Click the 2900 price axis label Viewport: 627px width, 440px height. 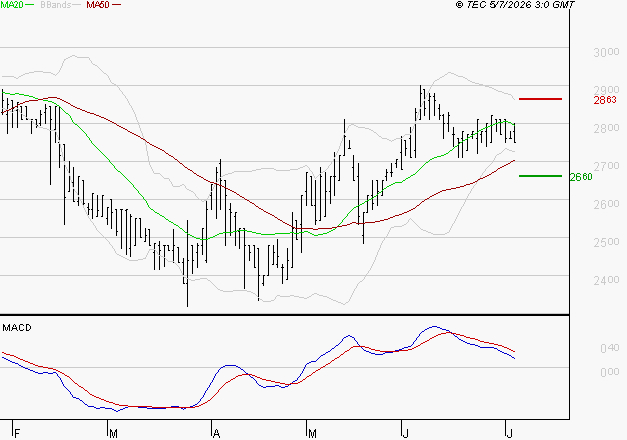point(607,89)
